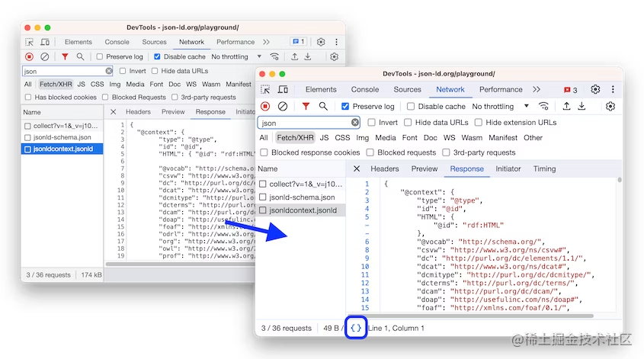Check Invert filter in front window
Screen dimensions: 644x359
tap(371, 123)
